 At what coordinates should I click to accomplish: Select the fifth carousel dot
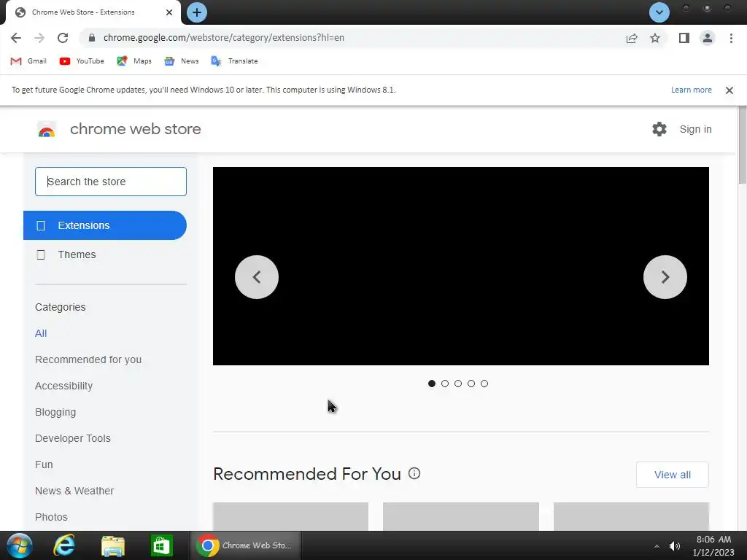coord(484,384)
